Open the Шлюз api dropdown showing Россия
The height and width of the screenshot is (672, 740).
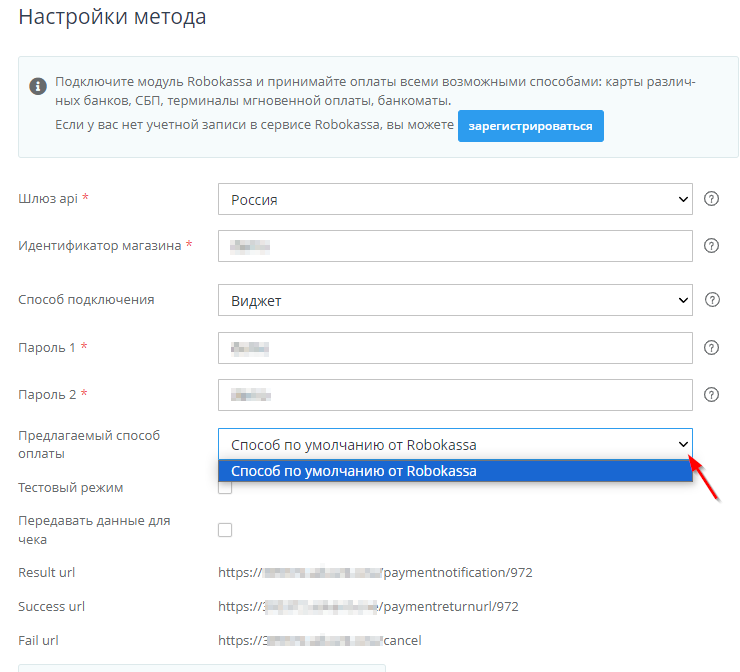455,199
